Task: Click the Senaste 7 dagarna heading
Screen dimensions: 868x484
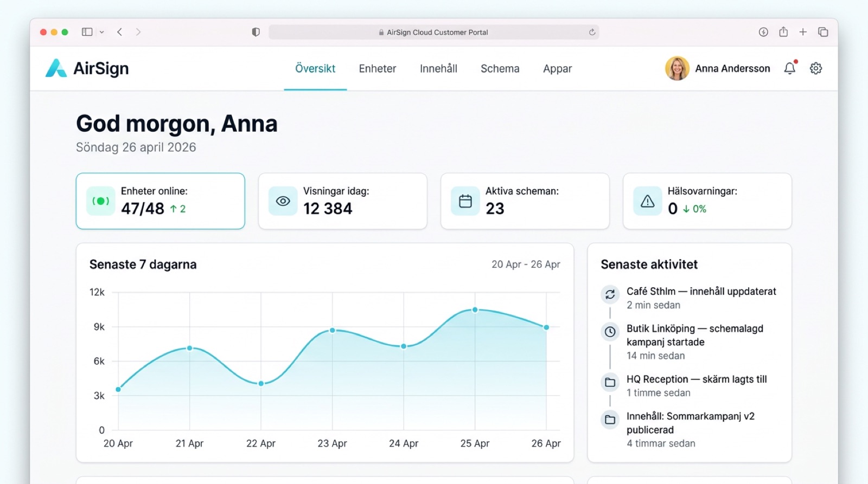Action: (x=143, y=264)
